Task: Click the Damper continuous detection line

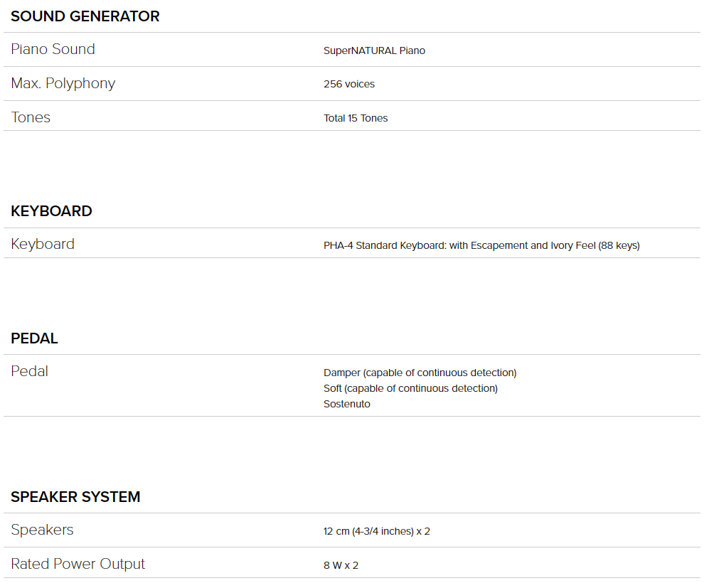Action: tap(420, 373)
